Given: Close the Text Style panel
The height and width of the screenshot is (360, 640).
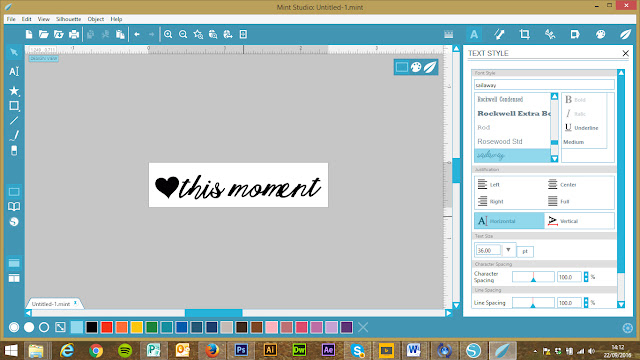Looking at the screenshot, I should [x=625, y=53].
